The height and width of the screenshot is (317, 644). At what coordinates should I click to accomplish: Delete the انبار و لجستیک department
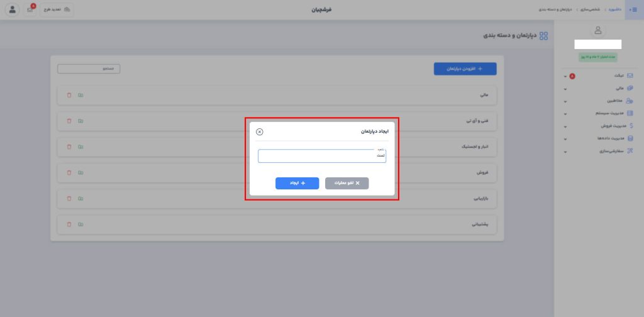(x=69, y=147)
